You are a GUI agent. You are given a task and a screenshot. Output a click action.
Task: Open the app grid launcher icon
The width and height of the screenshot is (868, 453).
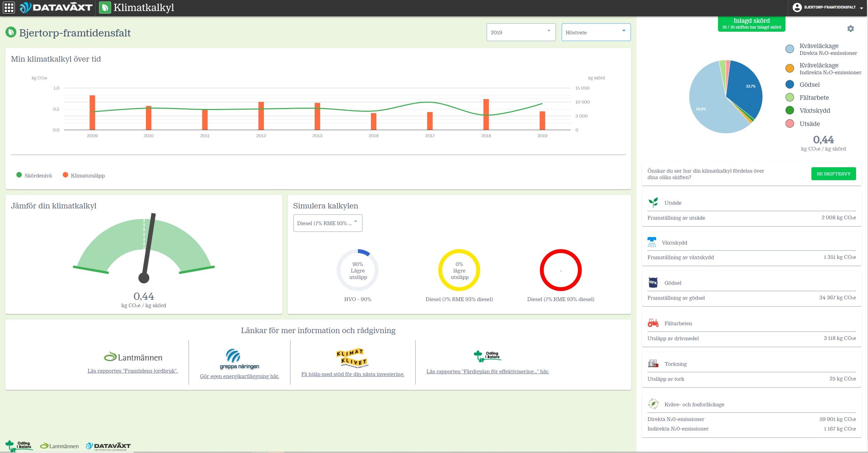pos(9,7)
